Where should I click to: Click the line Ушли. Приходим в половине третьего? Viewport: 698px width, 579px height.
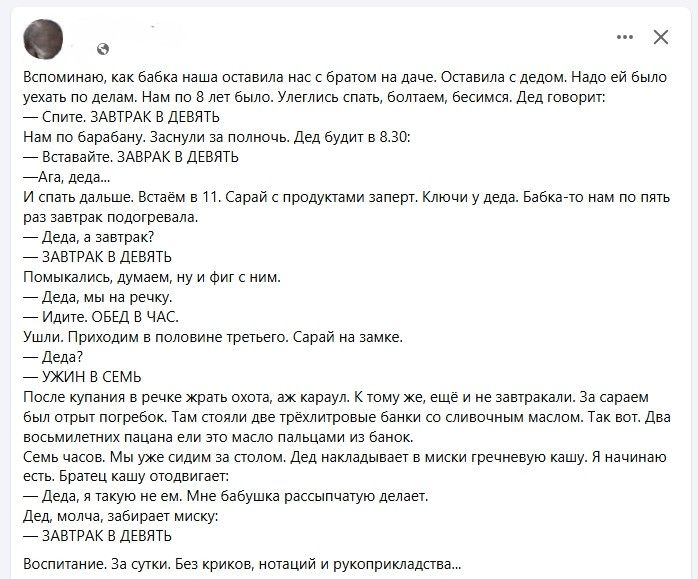click(x=213, y=337)
